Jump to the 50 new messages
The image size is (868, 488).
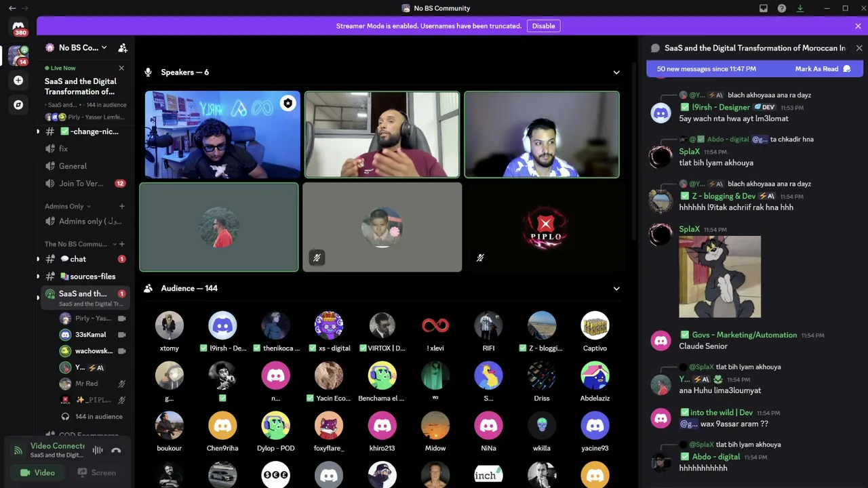pyautogui.click(x=706, y=68)
